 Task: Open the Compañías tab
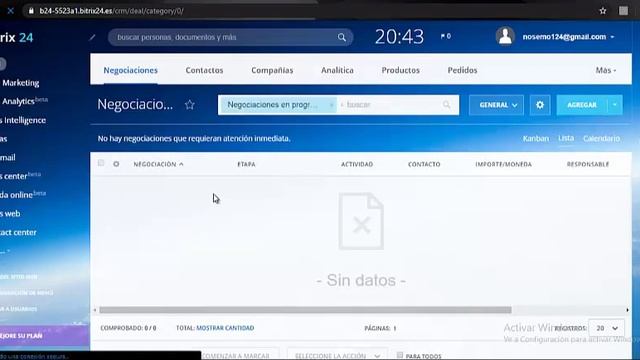[x=272, y=70]
